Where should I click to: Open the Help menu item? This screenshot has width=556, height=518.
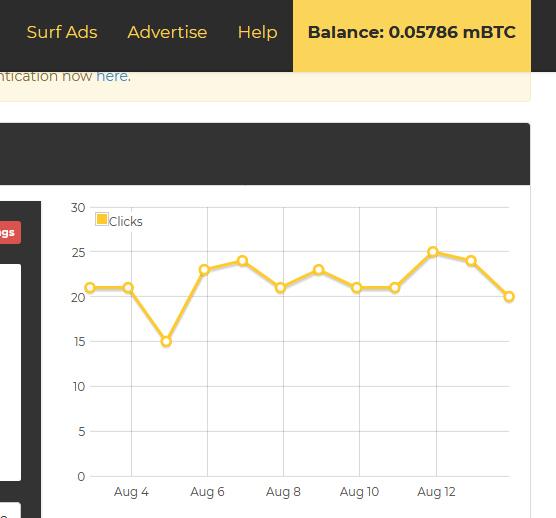coord(257,32)
